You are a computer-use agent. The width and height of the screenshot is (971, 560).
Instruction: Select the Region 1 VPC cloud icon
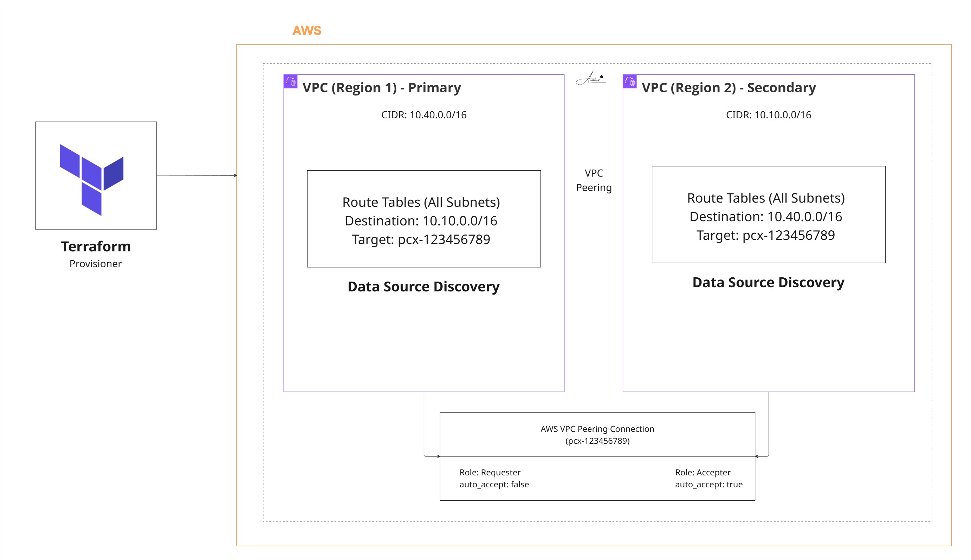[291, 81]
